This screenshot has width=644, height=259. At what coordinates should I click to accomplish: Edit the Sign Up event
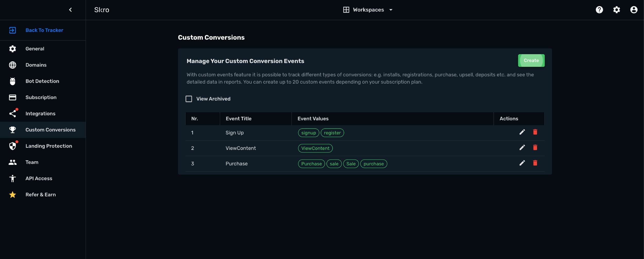[522, 132]
